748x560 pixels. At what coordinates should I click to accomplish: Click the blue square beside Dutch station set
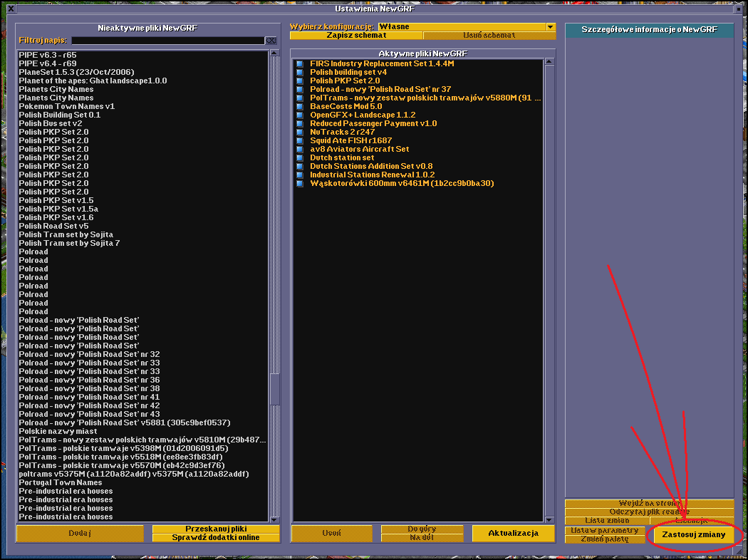point(300,158)
